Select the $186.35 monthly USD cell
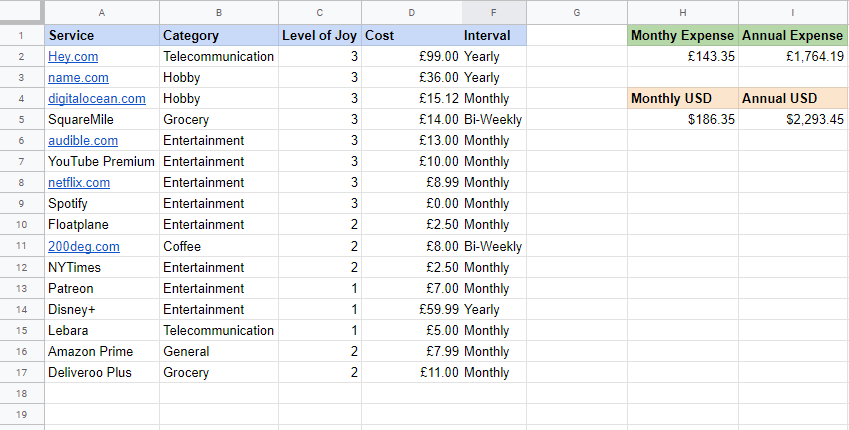 point(683,120)
